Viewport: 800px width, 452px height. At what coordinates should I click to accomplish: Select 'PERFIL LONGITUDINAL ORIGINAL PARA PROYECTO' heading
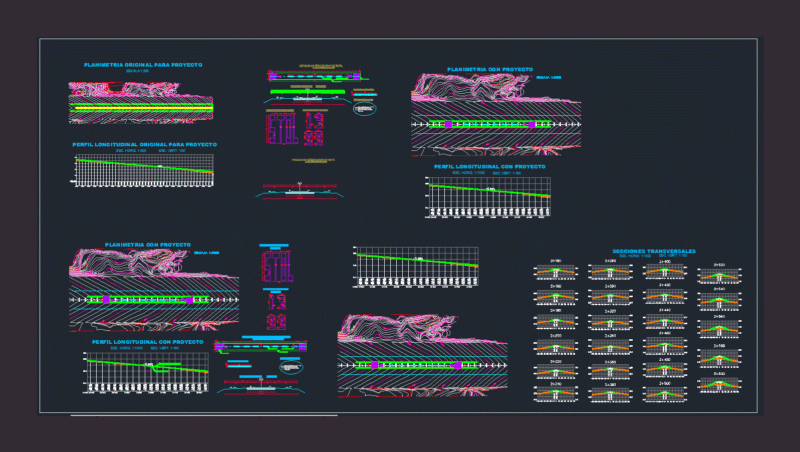click(x=144, y=144)
